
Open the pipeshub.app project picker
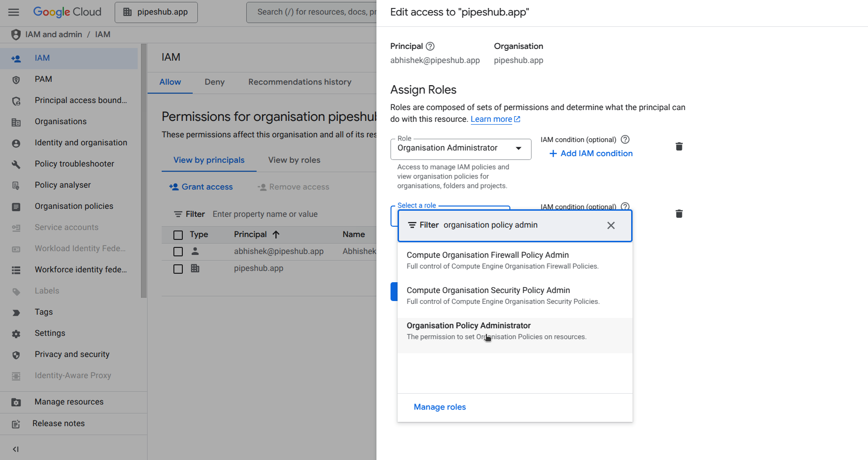156,12
